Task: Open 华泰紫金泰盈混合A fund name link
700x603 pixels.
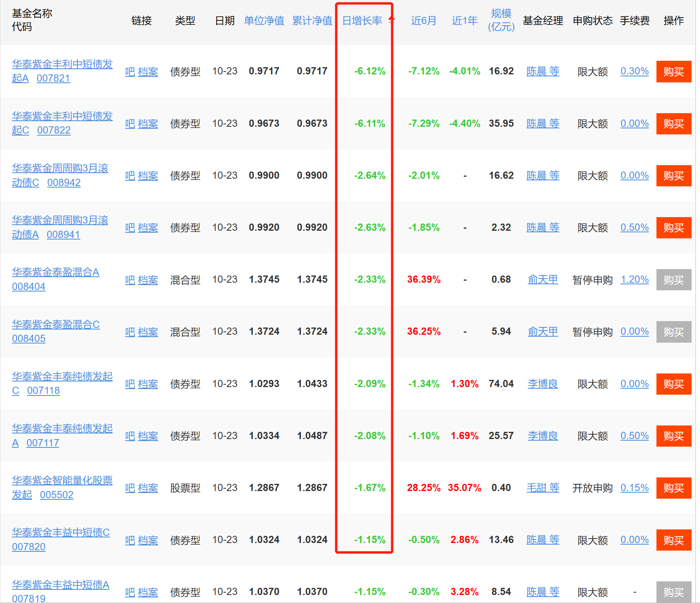Action: [x=56, y=272]
